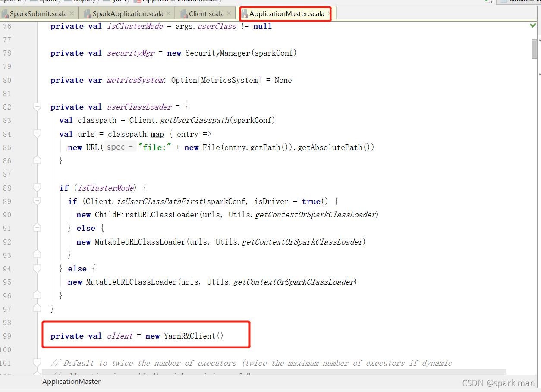
Task: Click getUserClasspath method on line 83
Action: [194, 120]
